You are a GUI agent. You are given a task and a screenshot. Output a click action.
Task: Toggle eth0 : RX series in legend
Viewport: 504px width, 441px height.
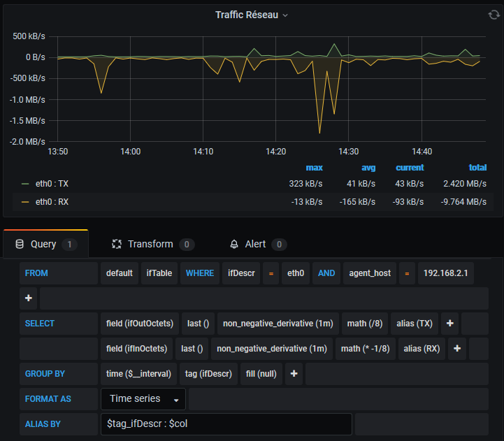(x=52, y=202)
